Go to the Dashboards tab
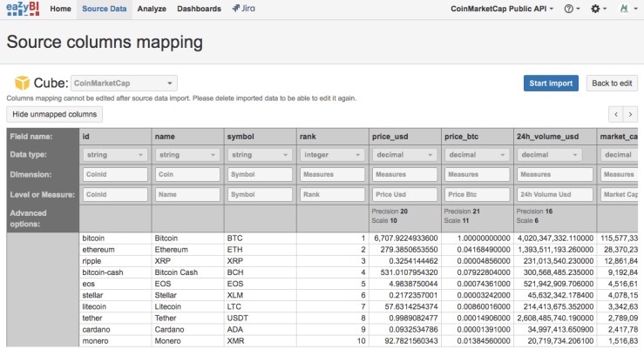Viewport: 644px width, 349px height. tap(199, 9)
